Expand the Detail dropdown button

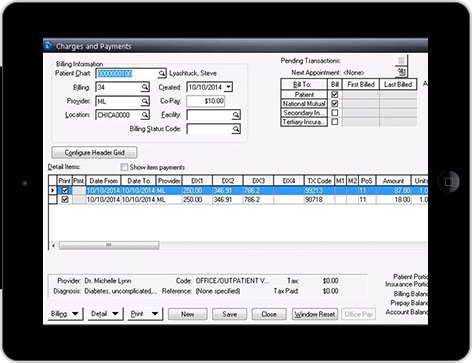(105, 314)
